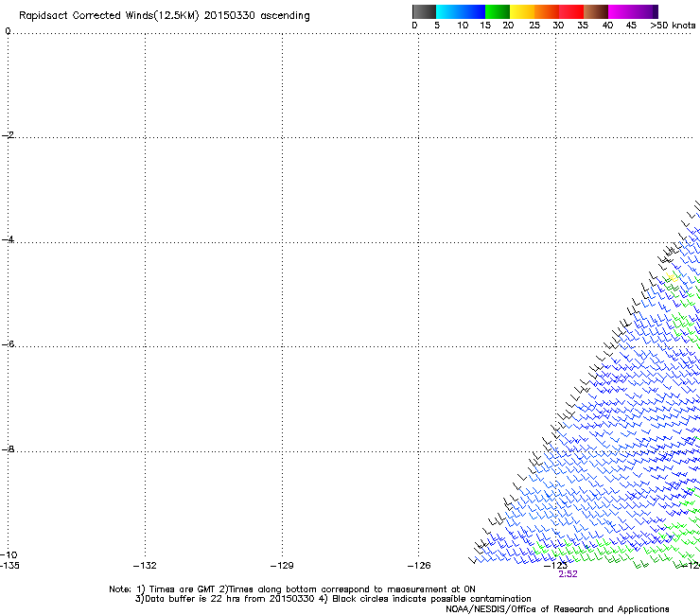Click the '35' label under the color scale
The image size is (700, 615).
pyautogui.click(x=583, y=26)
